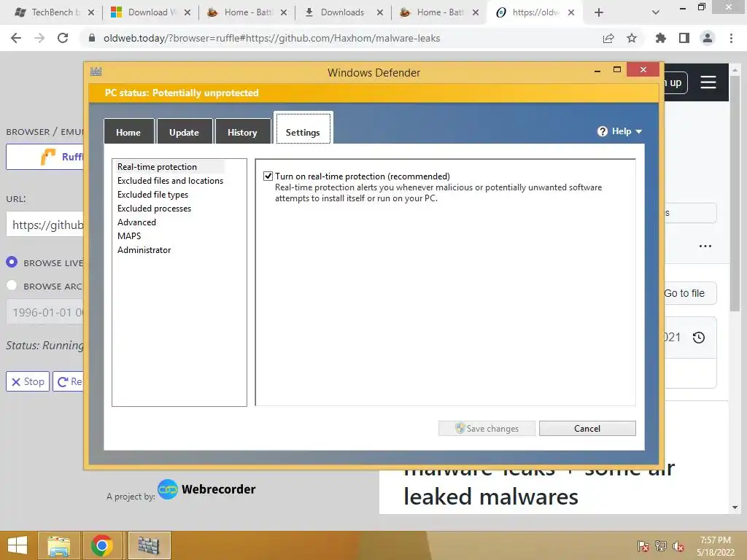This screenshot has height=560, width=747.
Task: Open Action Center flag tray icon
Action: [643, 545]
